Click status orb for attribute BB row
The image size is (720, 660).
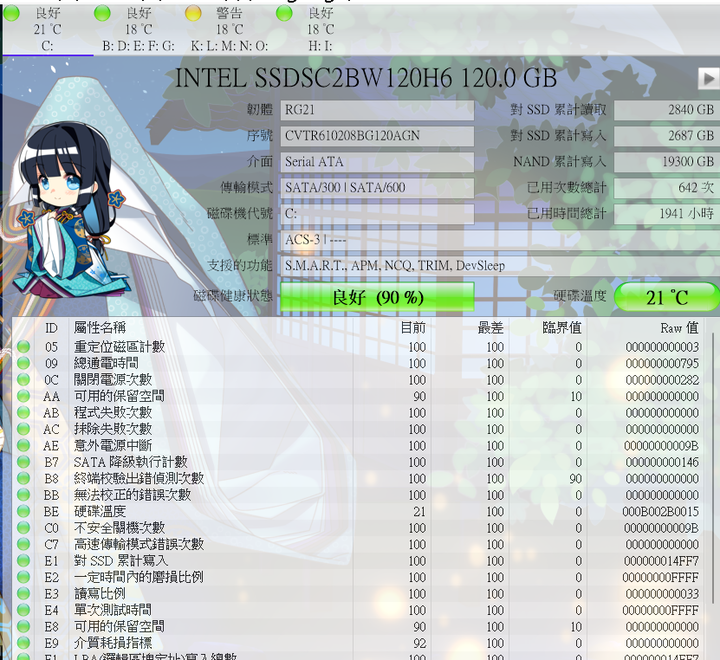pyautogui.click(x=23, y=495)
